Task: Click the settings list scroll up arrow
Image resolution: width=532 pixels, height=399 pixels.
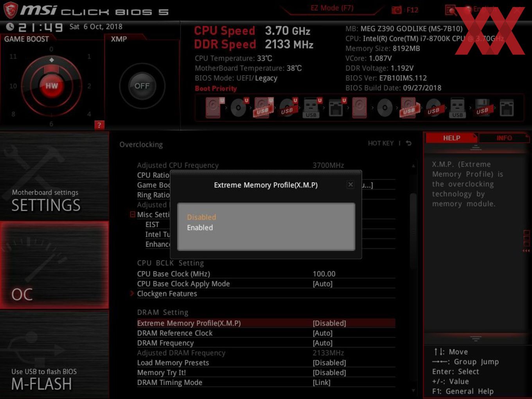Action: [x=413, y=166]
